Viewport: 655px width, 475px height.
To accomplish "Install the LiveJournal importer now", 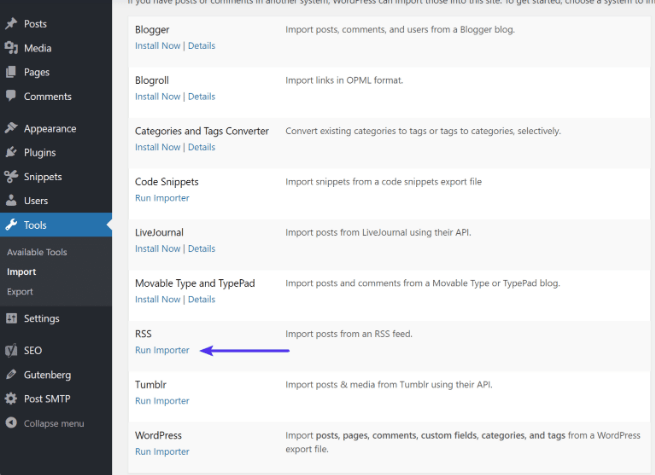I will tap(157, 249).
